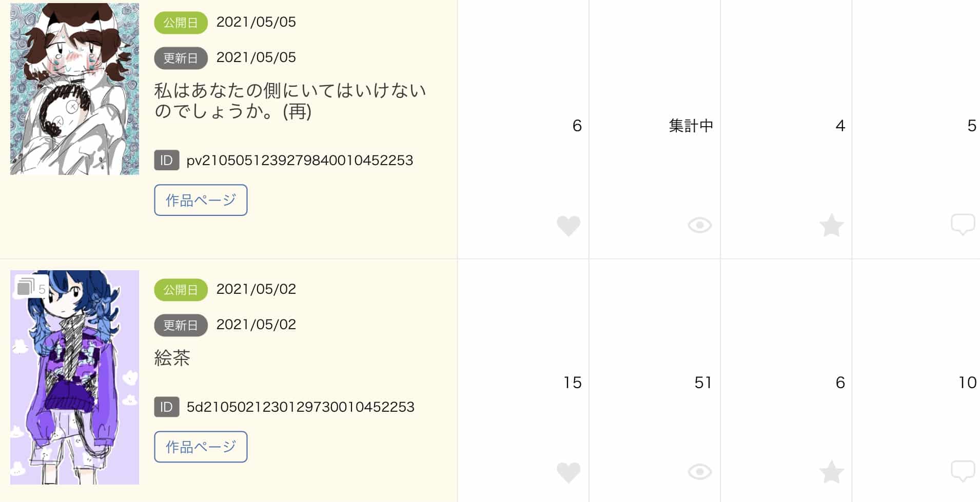Click the star favorites icon in the first row
Viewport: 980px width, 502px height.
(831, 225)
